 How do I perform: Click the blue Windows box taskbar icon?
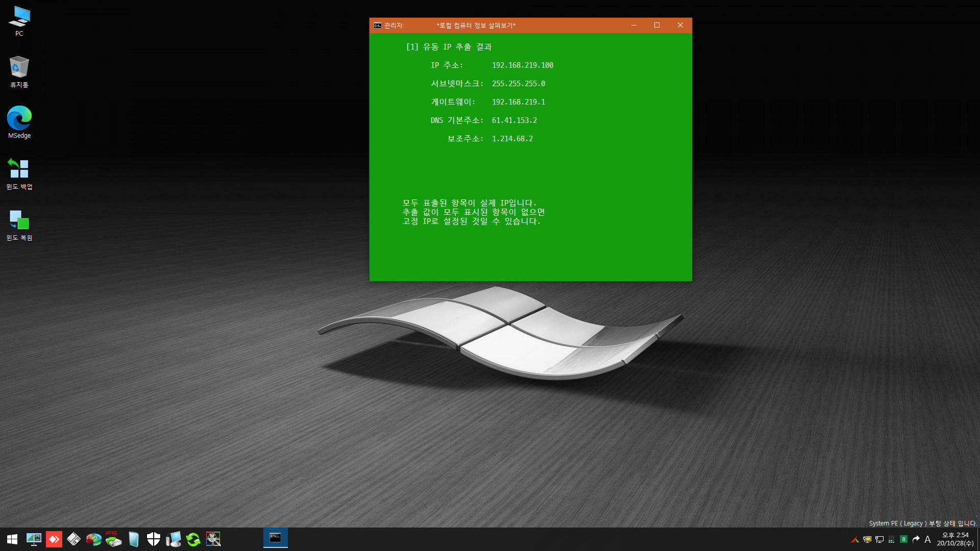pos(134,539)
